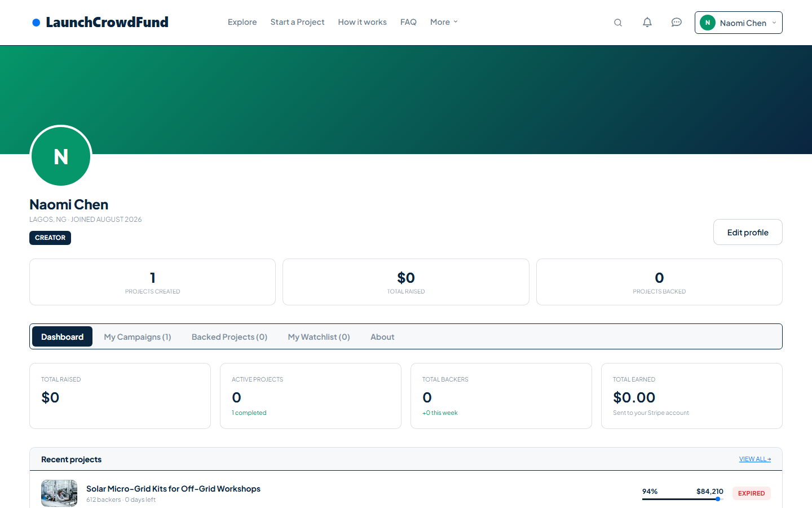Click 'LAGOS, NG · JOINED AUGUST 2026' text
Image resolution: width=812 pixels, height=508 pixels.
[86, 220]
